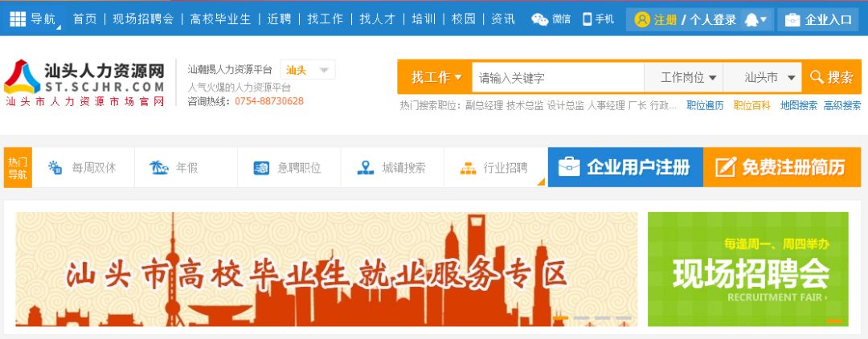
Task: Open the 高级搜索 link
Action: pyautogui.click(x=842, y=105)
